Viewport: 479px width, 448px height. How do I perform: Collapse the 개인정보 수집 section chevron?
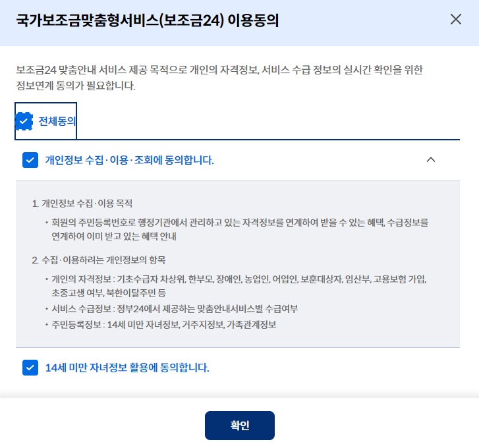point(431,159)
